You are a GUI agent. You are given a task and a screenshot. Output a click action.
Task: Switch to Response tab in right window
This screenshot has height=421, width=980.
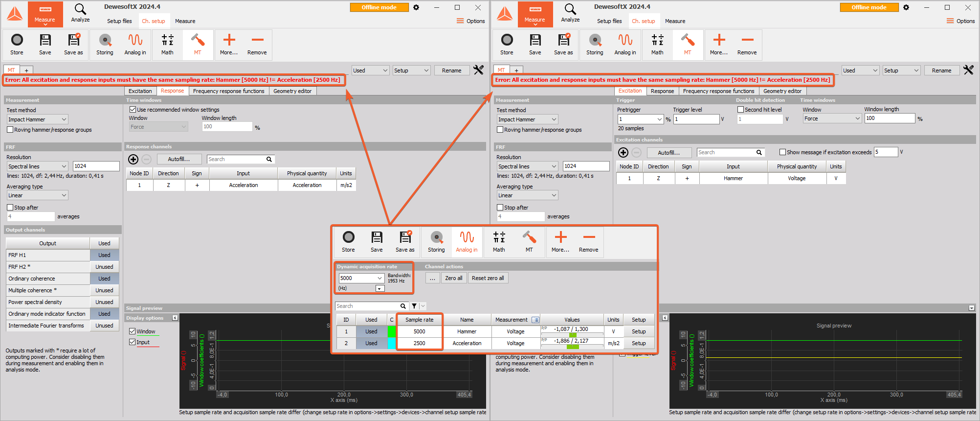(x=663, y=91)
